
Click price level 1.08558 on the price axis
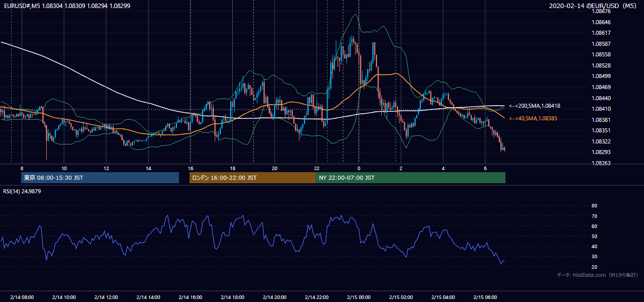(601, 54)
